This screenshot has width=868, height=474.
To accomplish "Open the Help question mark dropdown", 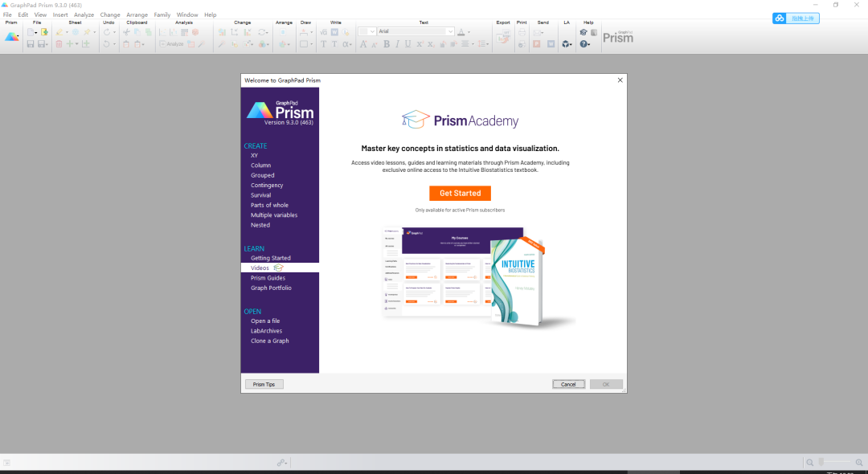I will [x=585, y=44].
